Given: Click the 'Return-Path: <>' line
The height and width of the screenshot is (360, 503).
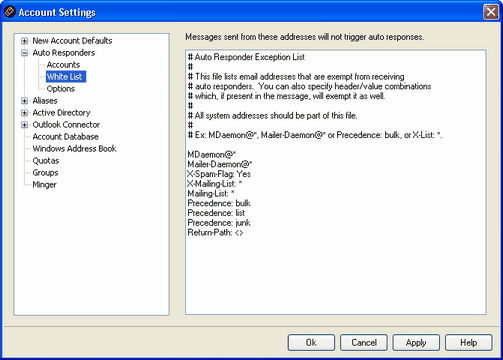Looking at the screenshot, I should coord(215,233).
